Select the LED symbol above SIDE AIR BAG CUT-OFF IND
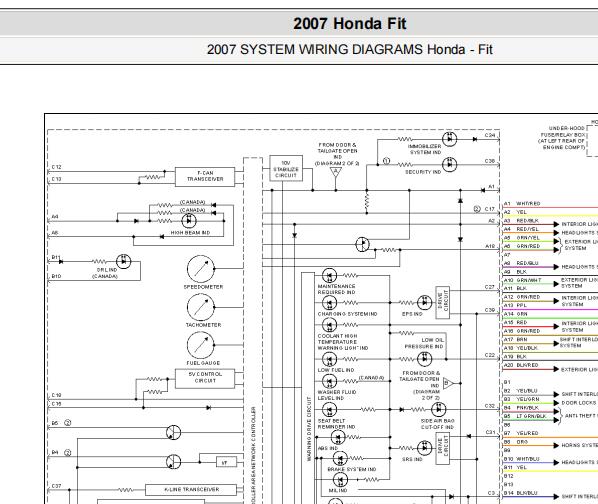The height and width of the screenshot is (504, 598). pyautogui.click(x=438, y=409)
